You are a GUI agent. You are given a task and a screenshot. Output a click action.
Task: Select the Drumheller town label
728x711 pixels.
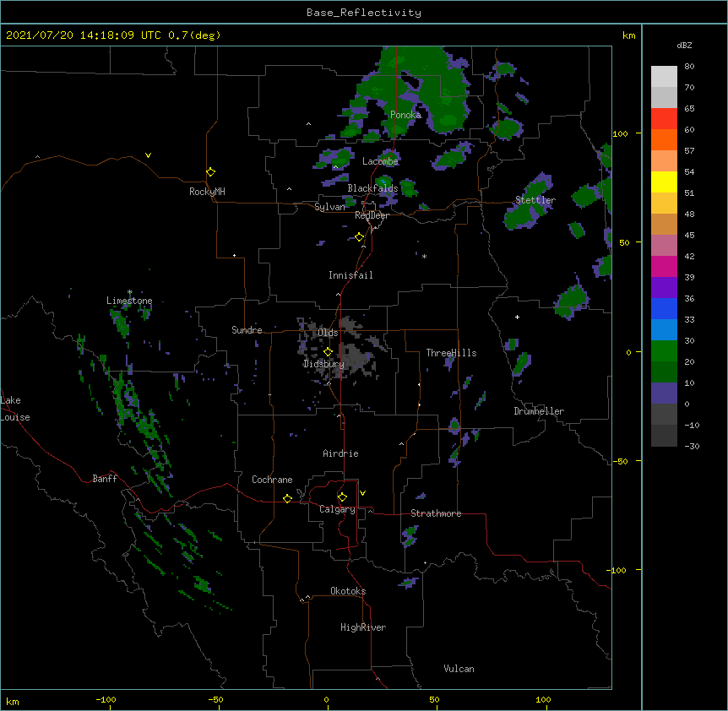[539, 411]
